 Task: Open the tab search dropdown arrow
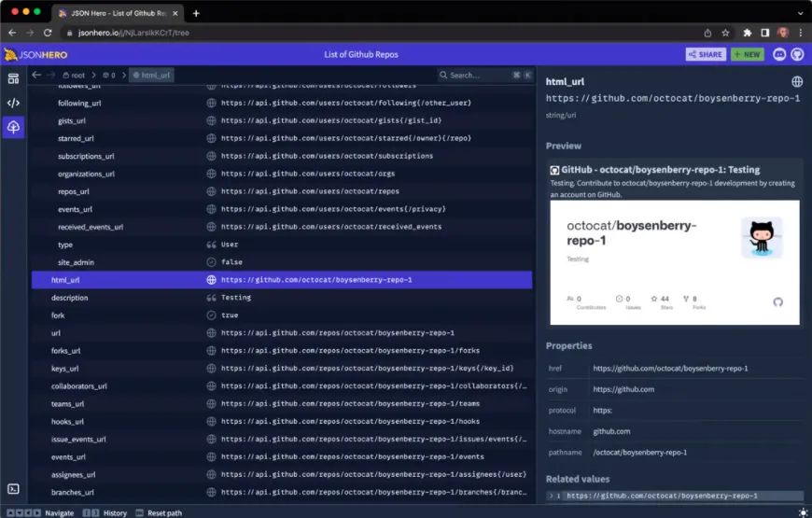(801, 13)
